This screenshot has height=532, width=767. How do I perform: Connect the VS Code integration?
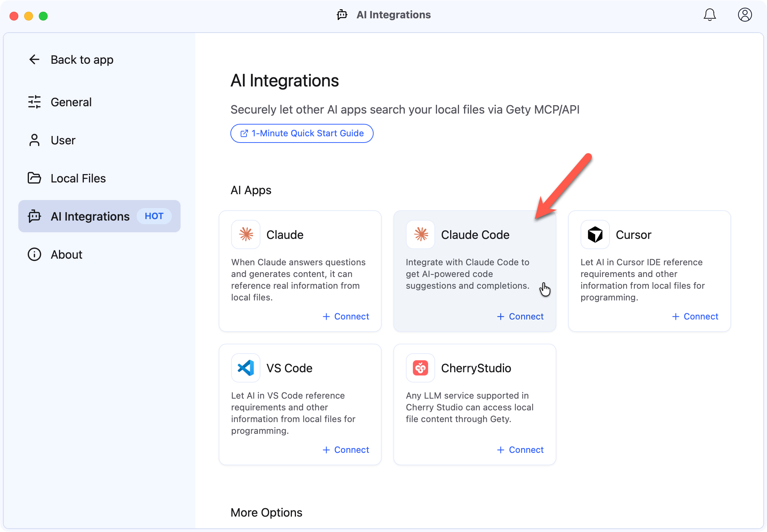coord(345,450)
